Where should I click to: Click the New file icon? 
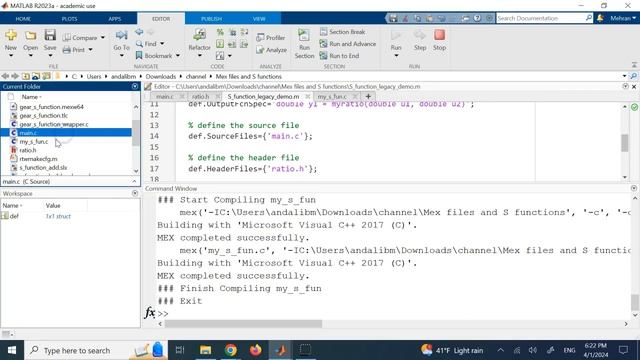point(11,36)
